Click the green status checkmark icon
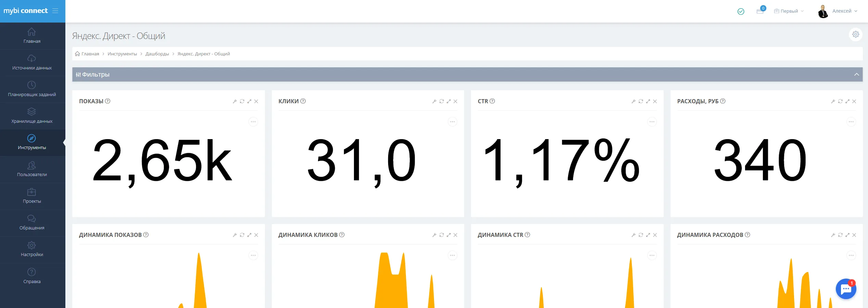This screenshot has height=308, width=868. 741,12
